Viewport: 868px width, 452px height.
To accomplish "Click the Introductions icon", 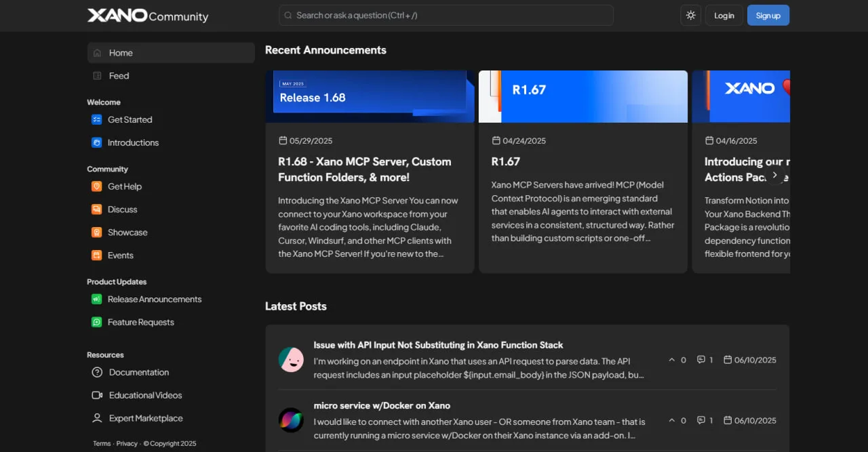I will (x=96, y=143).
